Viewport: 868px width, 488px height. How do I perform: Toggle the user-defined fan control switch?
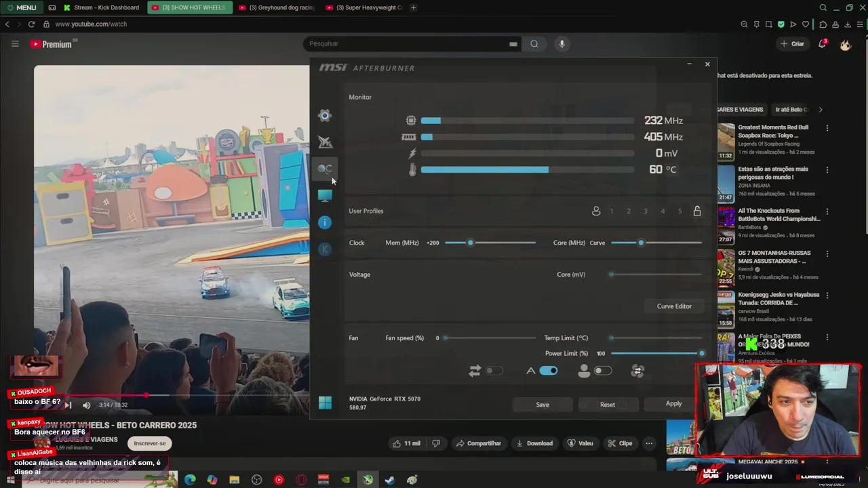[603, 371]
